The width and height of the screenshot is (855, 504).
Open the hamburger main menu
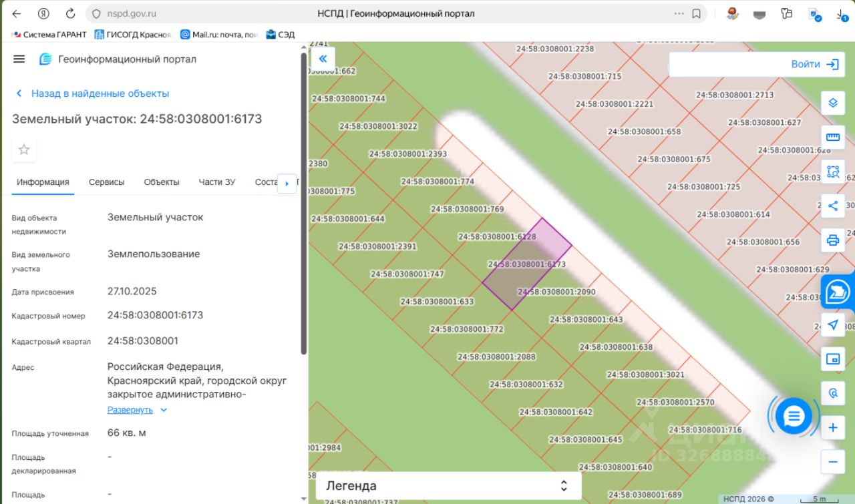(19, 59)
